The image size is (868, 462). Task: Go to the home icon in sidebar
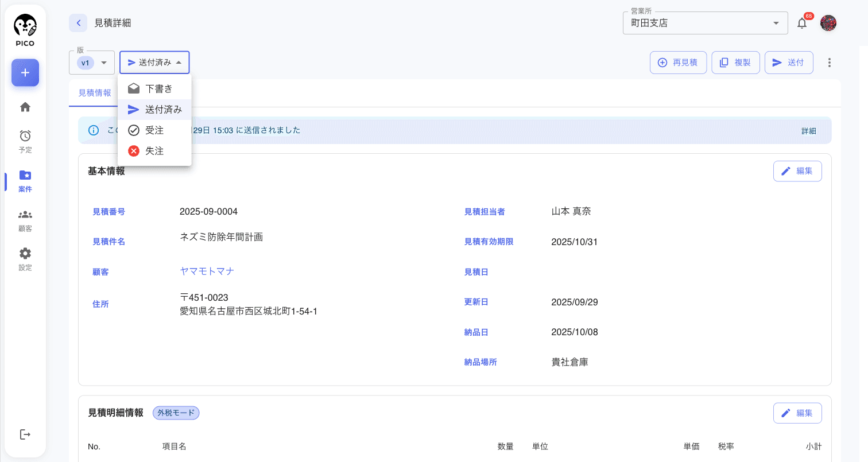tap(25, 107)
